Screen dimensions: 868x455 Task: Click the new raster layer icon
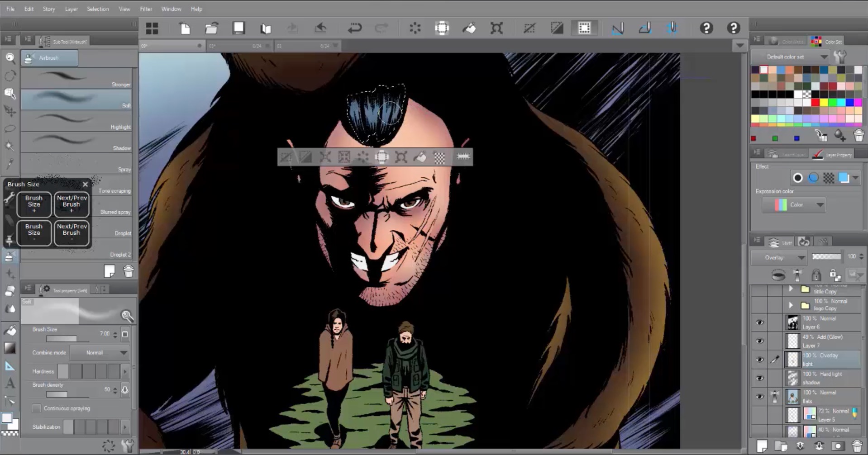[x=762, y=446]
